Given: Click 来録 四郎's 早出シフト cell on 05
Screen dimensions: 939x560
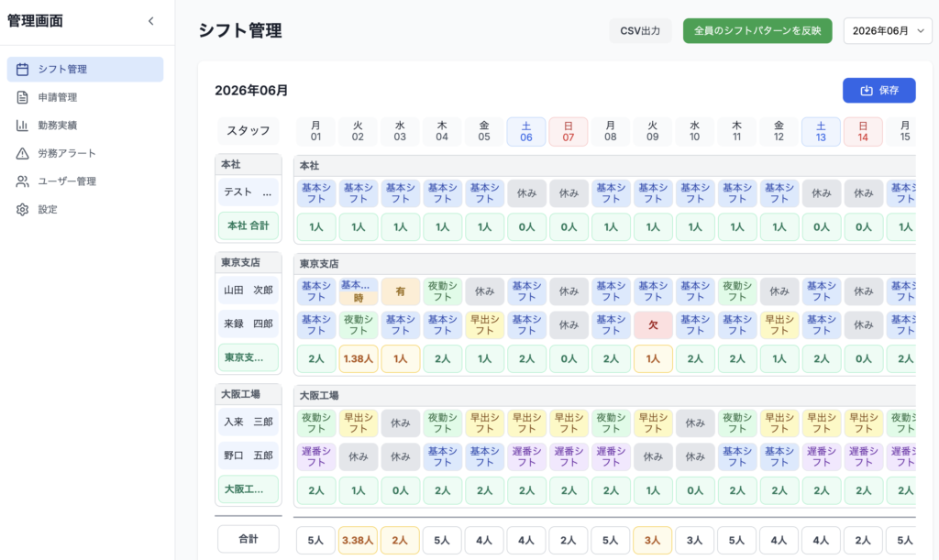Looking at the screenshot, I should [484, 324].
